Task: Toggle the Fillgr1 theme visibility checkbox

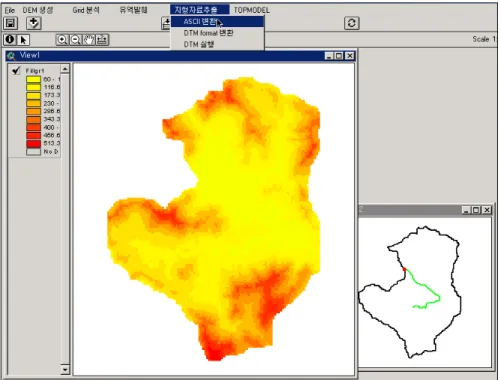Action: coord(16,71)
